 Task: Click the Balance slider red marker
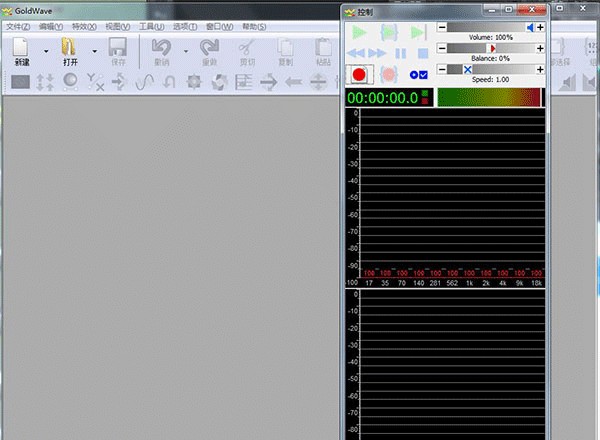492,48
